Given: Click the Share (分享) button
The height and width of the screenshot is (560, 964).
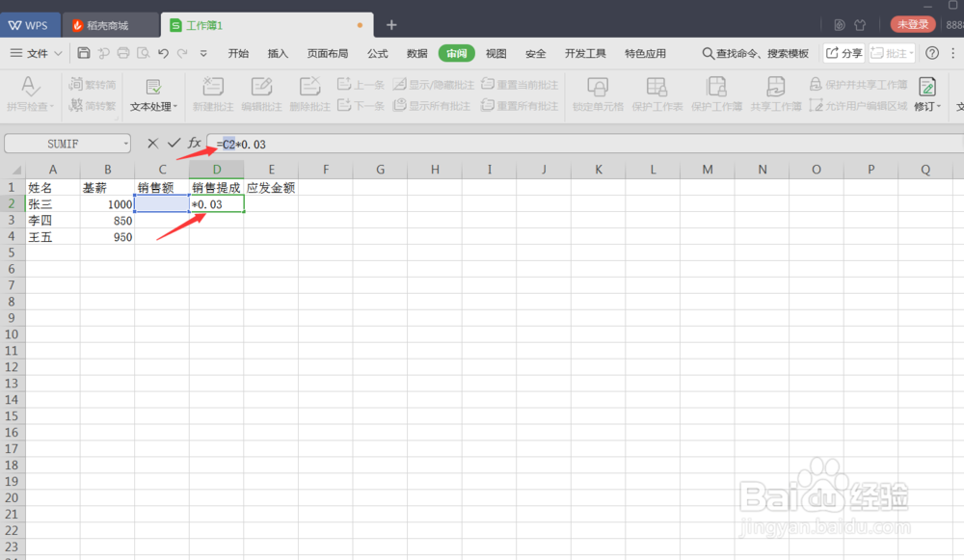Looking at the screenshot, I should pyautogui.click(x=843, y=53).
